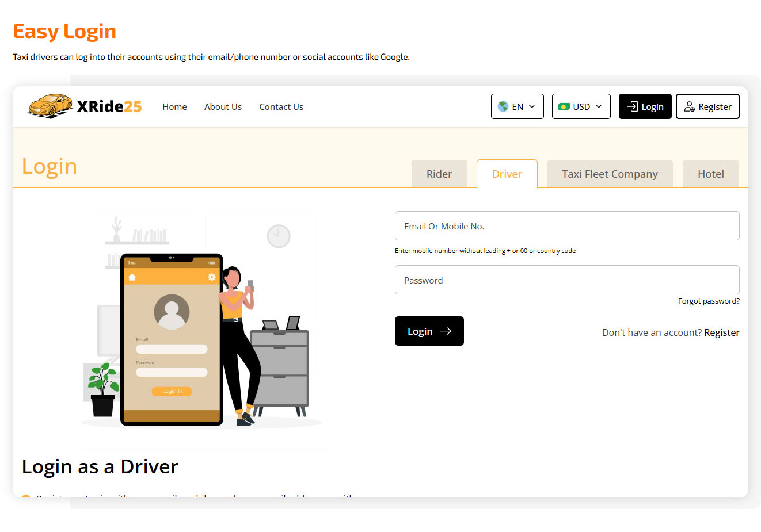Click the header Register button
Viewport: 761px width, 532px height.
[707, 106]
